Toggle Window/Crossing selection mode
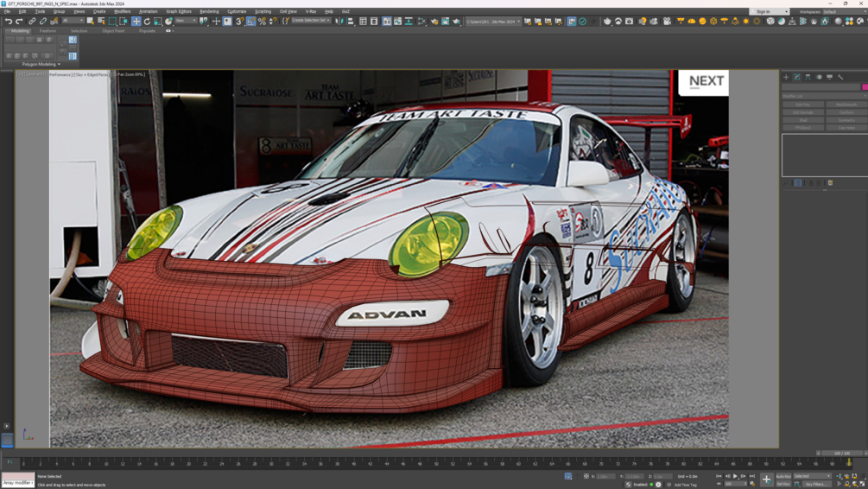Image resolution: width=868 pixels, height=489 pixels. click(x=124, y=21)
